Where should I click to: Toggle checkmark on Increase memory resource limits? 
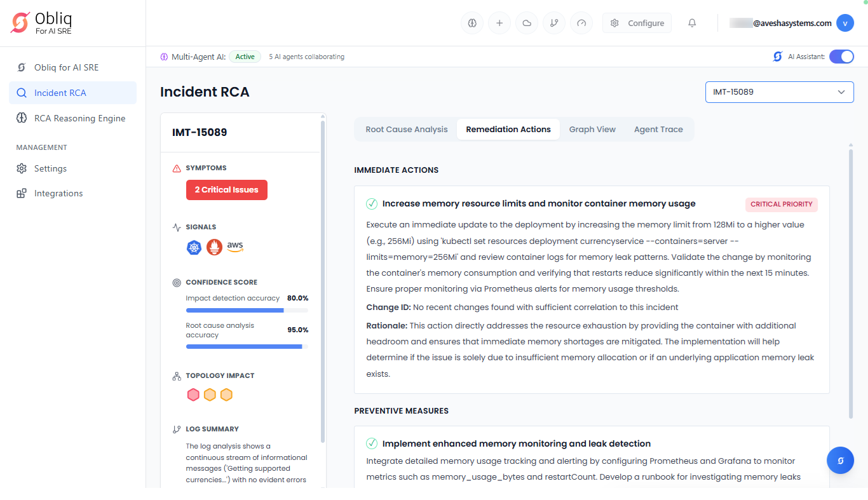pos(372,204)
